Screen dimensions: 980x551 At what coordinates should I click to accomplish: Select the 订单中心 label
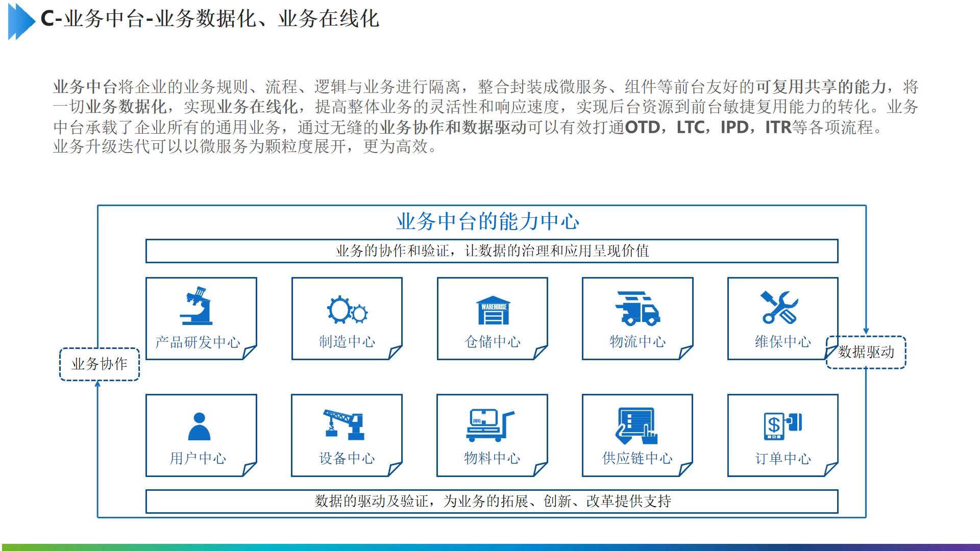pyautogui.click(x=783, y=459)
